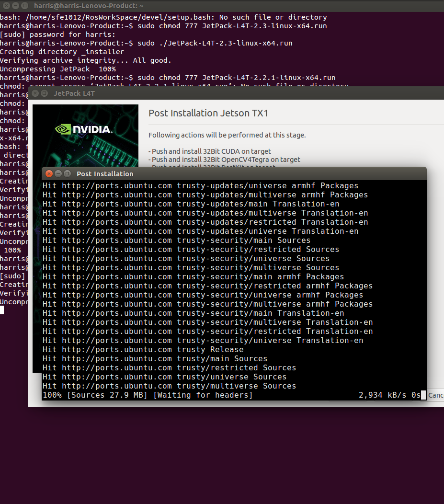444x504 pixels.
Task: Click the Cancel button in JetPack installer
Action: 436,395
